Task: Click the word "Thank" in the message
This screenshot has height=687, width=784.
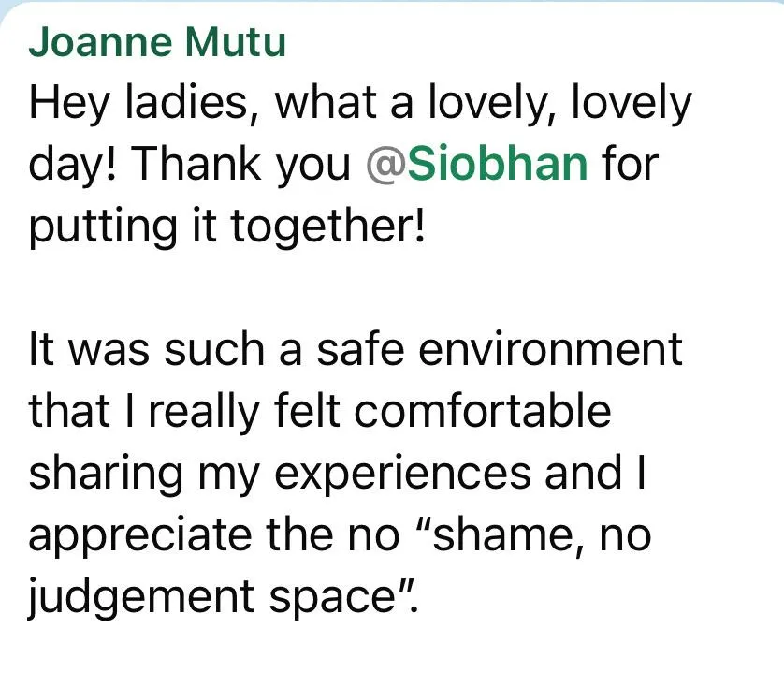Action: tap(196, 164)
